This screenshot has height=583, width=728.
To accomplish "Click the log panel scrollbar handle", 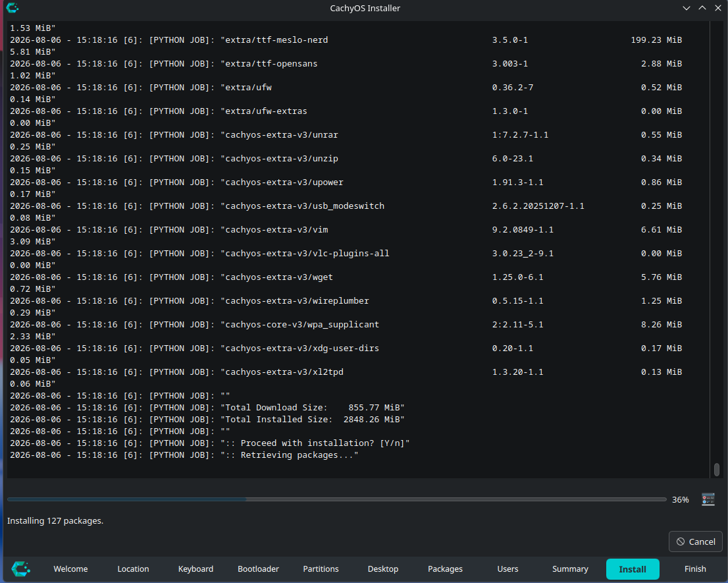I will [716, 469].
